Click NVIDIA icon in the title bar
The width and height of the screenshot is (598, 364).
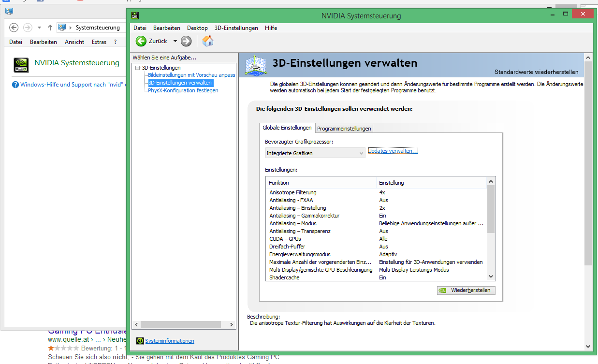pyautogui.click(x=135, y=16)
